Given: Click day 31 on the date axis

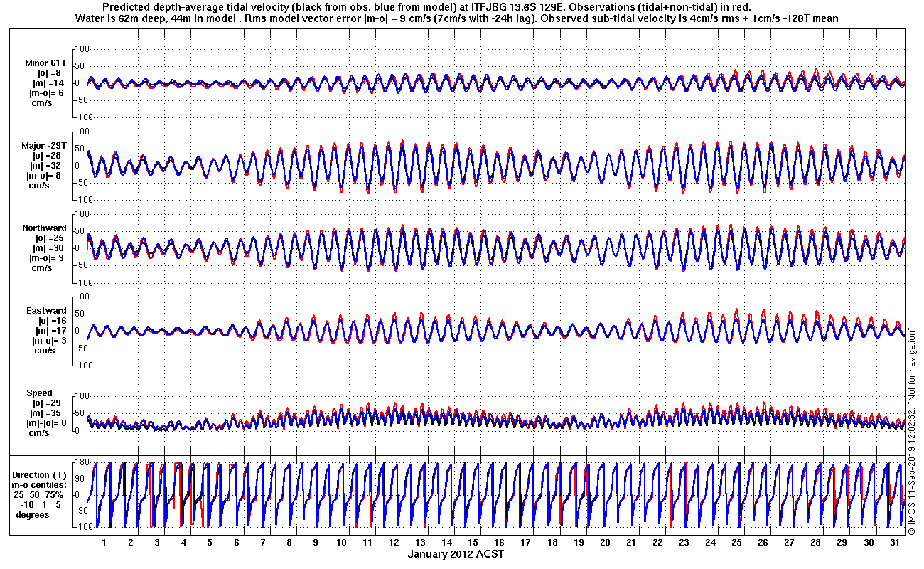Looking at the screenshot, I should tap(895, 542).
